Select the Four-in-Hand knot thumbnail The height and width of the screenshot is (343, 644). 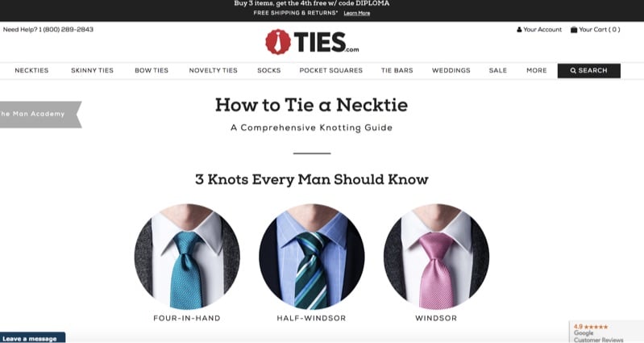pos(187,256)
